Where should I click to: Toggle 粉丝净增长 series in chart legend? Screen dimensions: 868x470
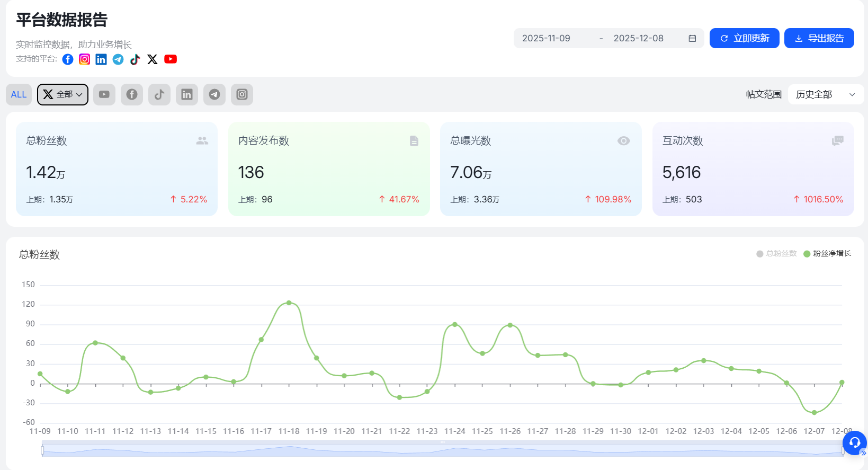827,254
